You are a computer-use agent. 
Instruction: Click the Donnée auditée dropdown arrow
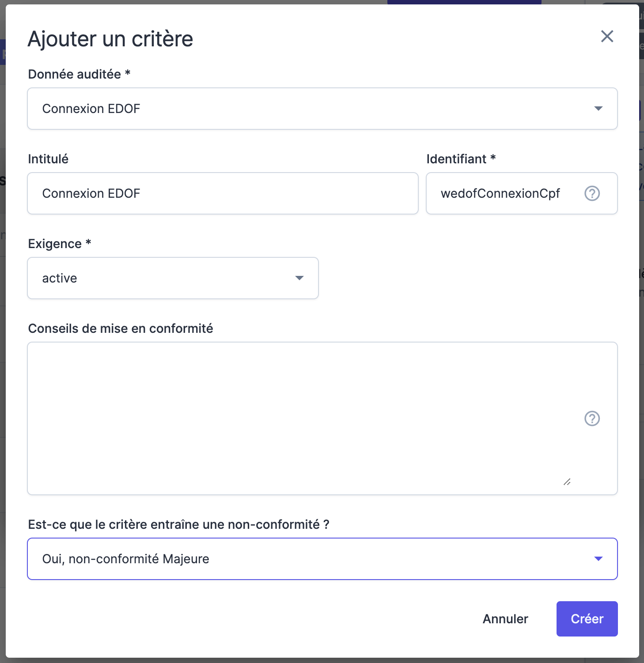click(x=599, y=109)
